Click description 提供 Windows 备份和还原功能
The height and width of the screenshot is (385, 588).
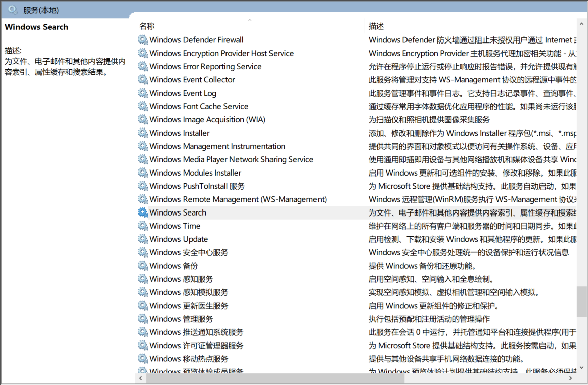(x=422, y=266)
